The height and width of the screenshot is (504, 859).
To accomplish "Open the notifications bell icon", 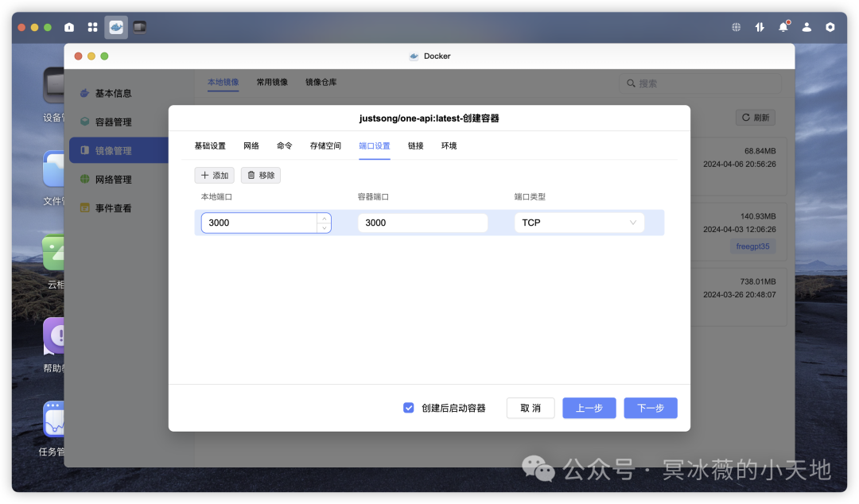I will click(783, 27).
